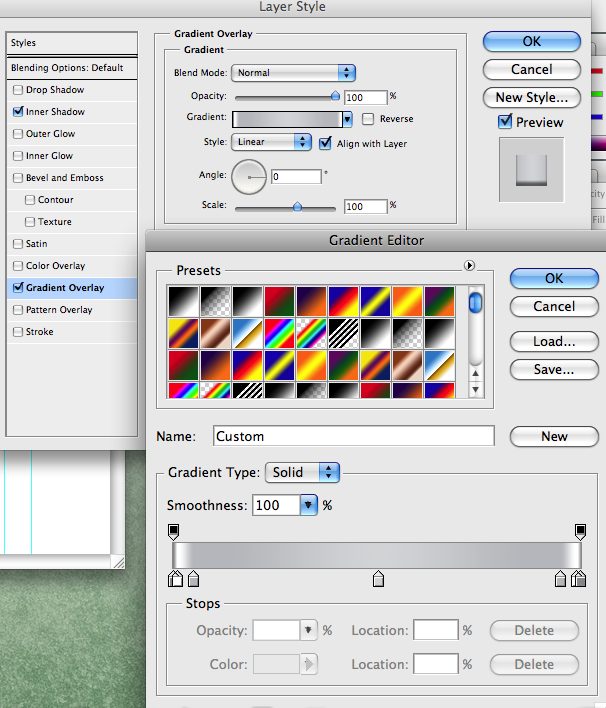The height and width of the screenshot is (708, 606).
Task: Choose the red-to-green gradient preset in the top row
Action: (279, 301)
